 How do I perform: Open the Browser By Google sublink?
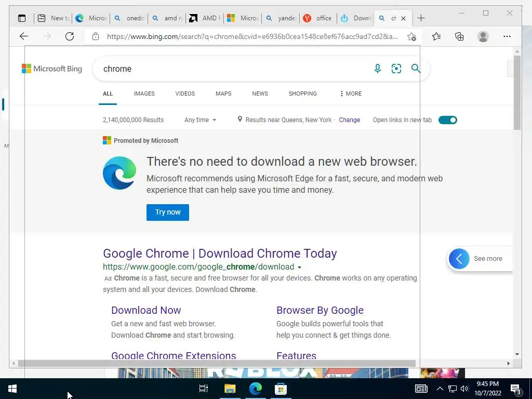click(x=320, y=310)
